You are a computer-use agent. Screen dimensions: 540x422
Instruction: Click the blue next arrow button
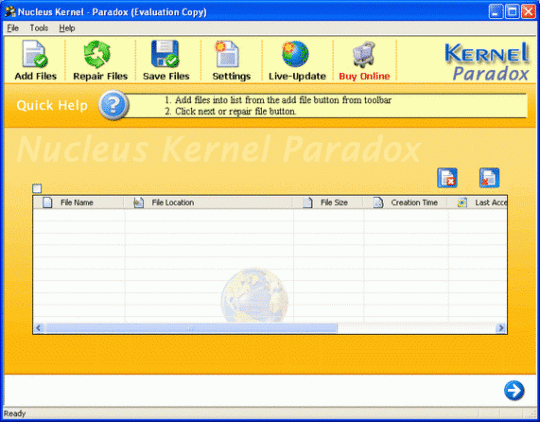(x=514, y=391)
